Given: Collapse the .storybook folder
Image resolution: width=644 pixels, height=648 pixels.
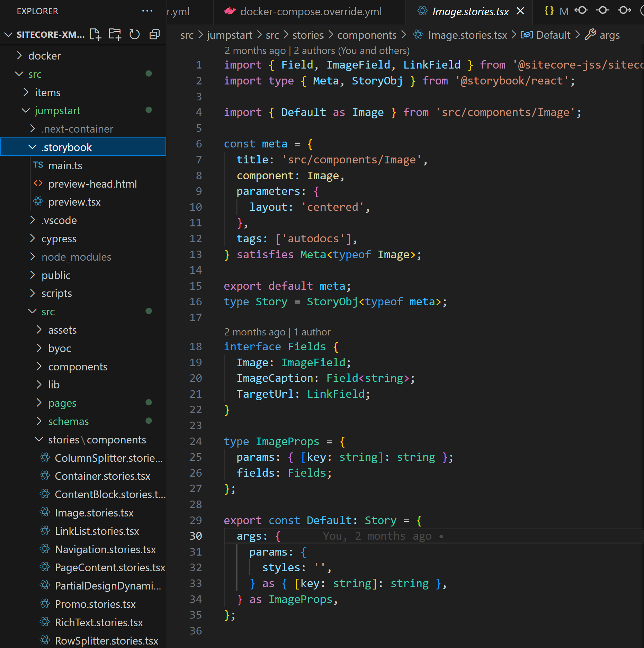Looking at the screenshot, I should click(x=33, y=147).
